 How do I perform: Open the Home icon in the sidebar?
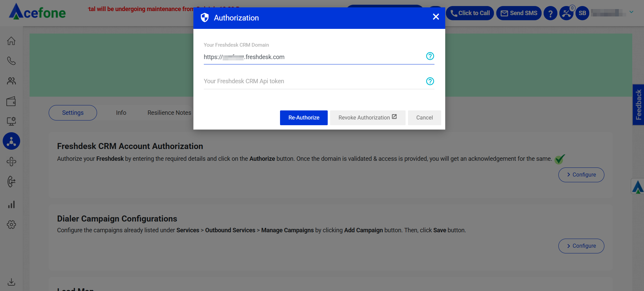(11, 41)
